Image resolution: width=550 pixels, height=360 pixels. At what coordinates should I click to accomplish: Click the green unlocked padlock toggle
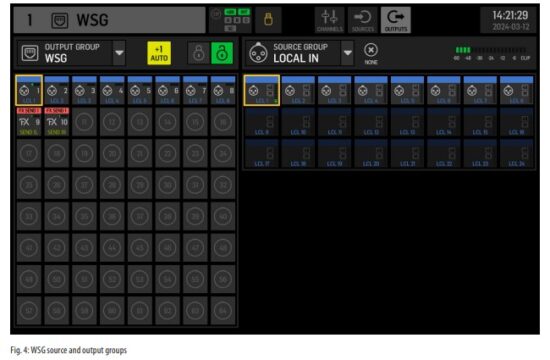click(222, 53)
